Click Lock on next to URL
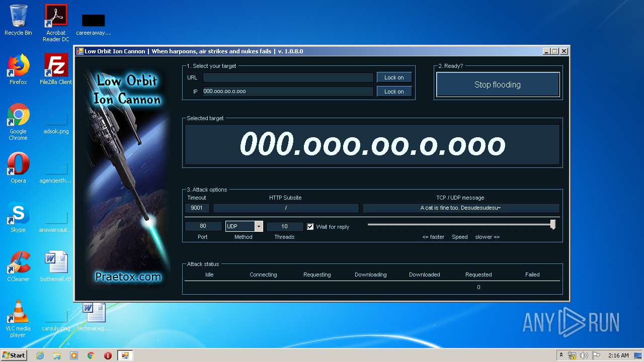Screen dimensions: 644x362 [394, 77]
